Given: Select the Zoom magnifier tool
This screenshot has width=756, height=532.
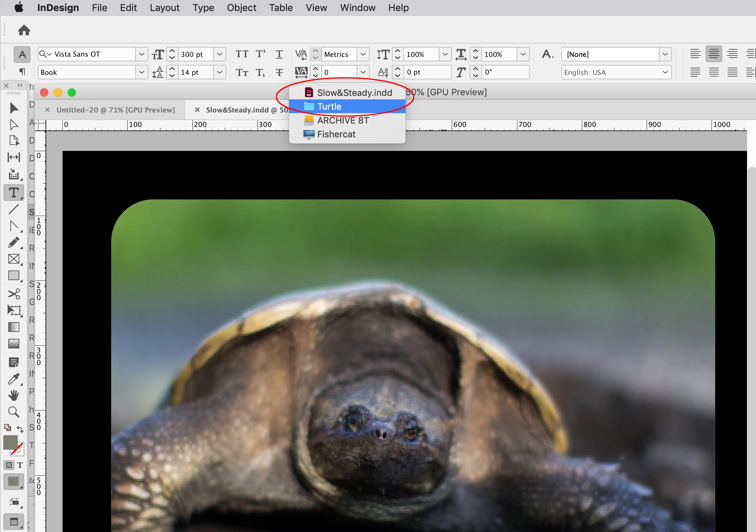Looking at the screenshot, I should click(13, 412).
